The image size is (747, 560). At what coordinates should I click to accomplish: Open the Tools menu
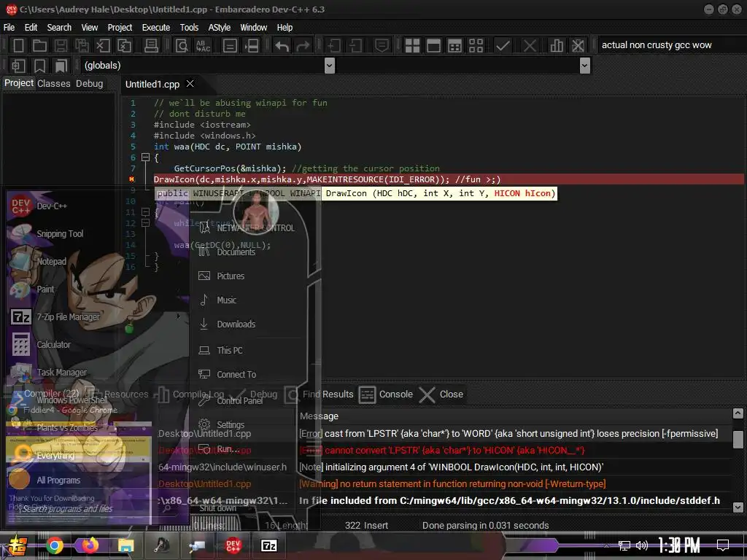[x=189, y=28]
